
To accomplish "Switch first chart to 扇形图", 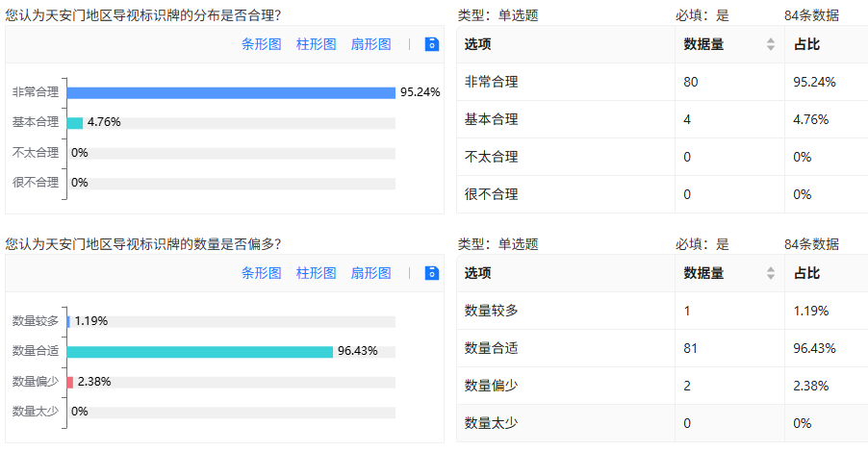I will pos(370,44).
